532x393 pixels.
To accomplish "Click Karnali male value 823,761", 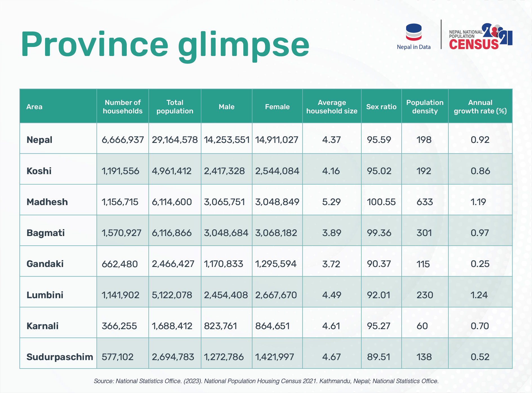I will pyautogui.click(x=221, y=326).
